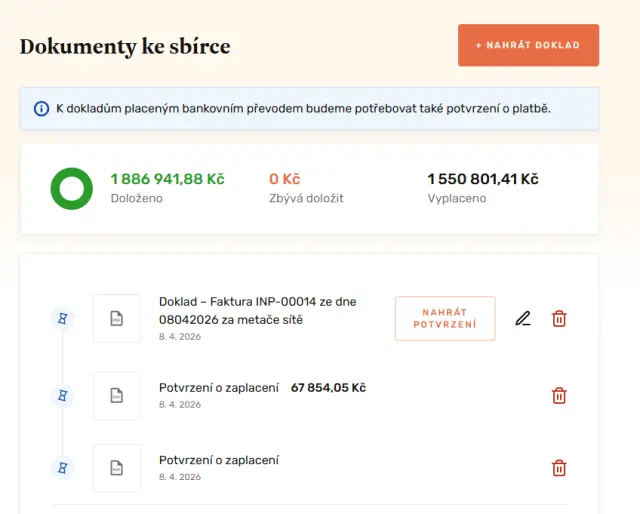
Task: Open the bottom Potvrzení o zaplacení title
Action: click(218, 460)
